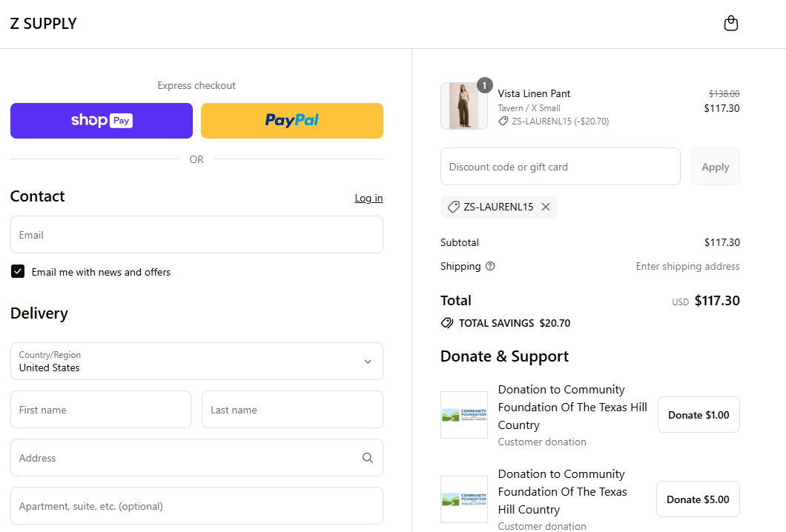The width and height of the screenshot is (786, 532).
Task: Focus the Discount code or gift card field
Action: tap(560, 166)
